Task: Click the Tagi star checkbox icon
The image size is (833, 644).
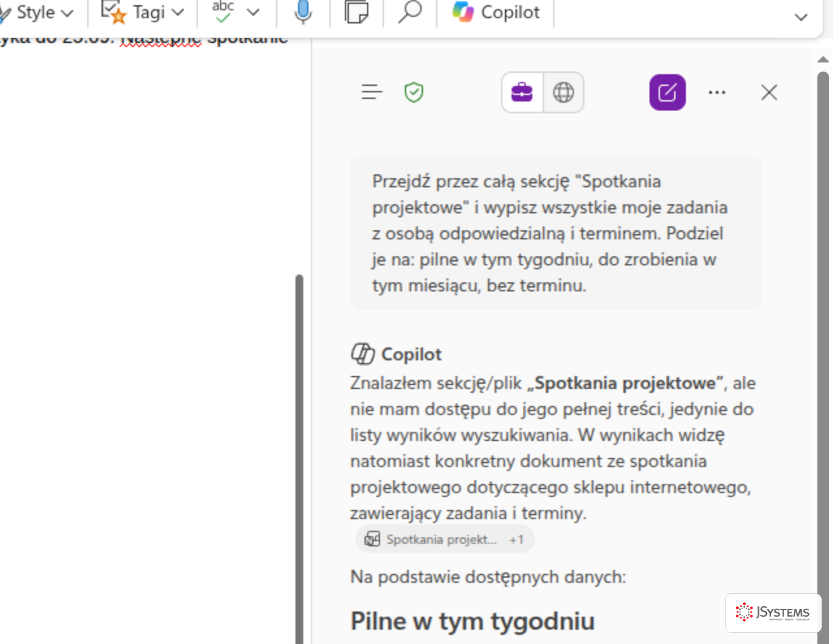Action: pos(113,12)
